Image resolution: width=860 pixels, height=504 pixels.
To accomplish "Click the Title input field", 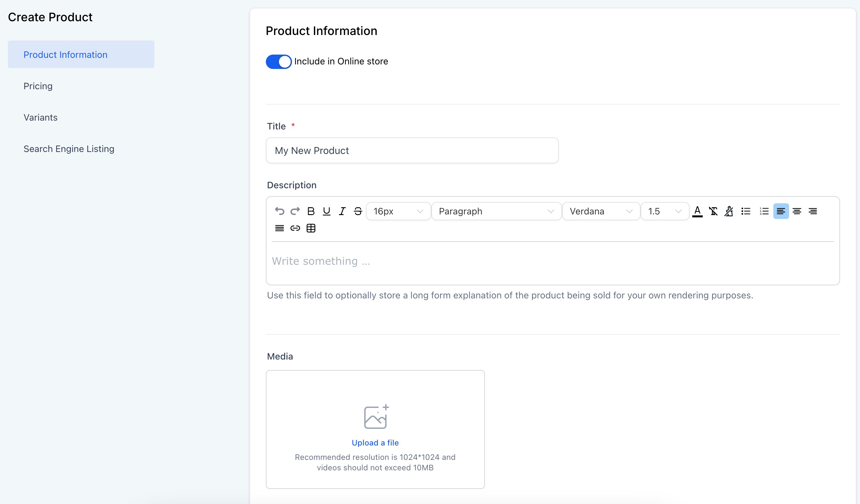I will coord(412,150).
